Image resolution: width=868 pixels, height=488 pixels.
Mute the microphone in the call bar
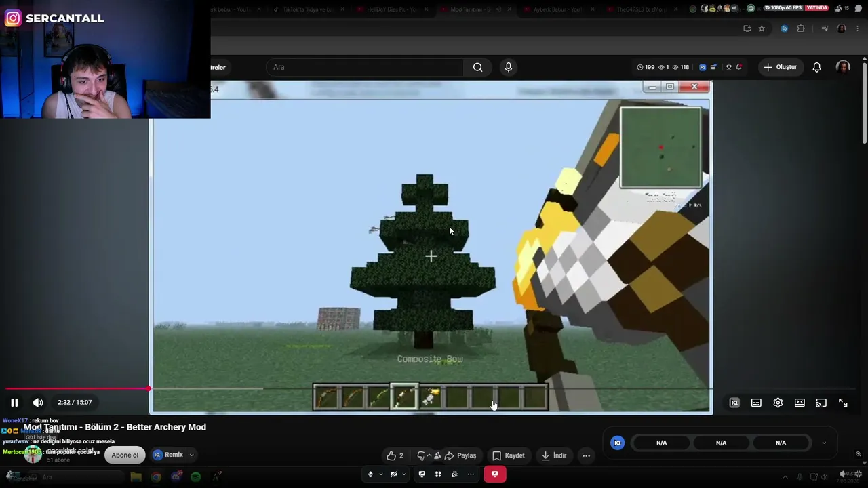(x=370, y=474)
